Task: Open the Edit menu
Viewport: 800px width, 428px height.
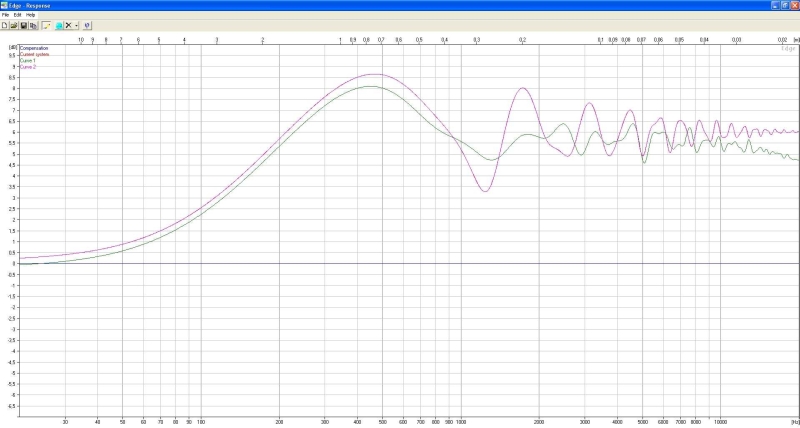Action: 17,15
